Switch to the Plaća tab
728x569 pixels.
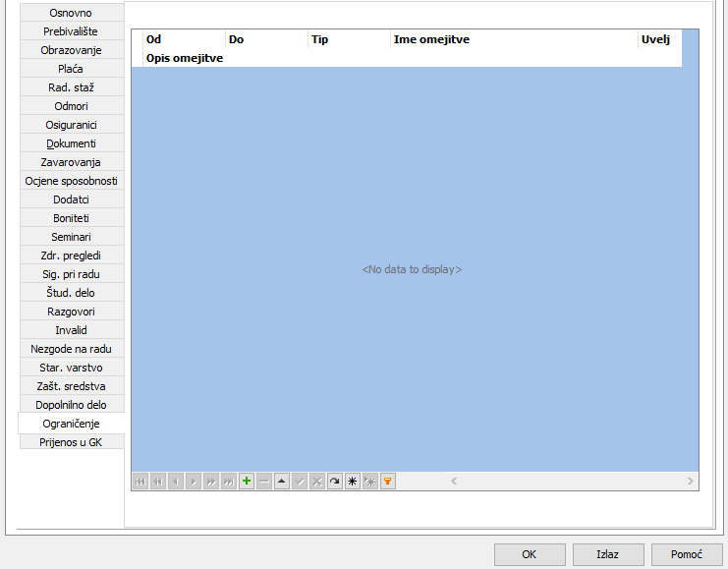tap(72, 69)
